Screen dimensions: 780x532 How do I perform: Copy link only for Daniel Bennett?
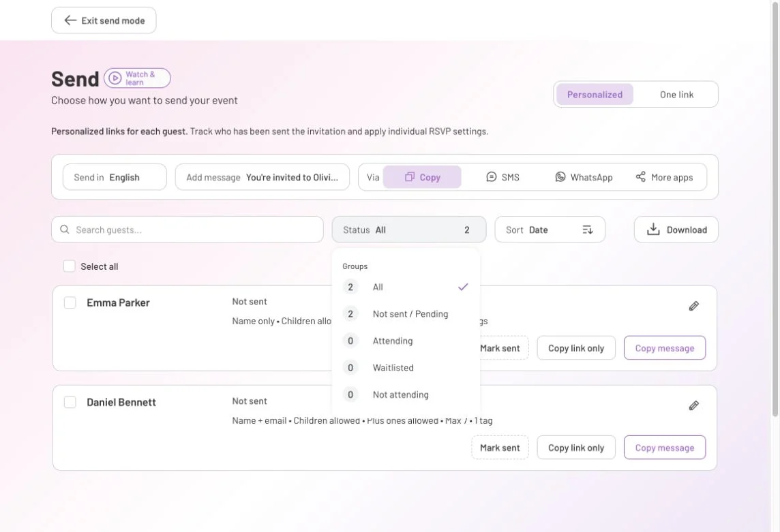tap(576, 448)
